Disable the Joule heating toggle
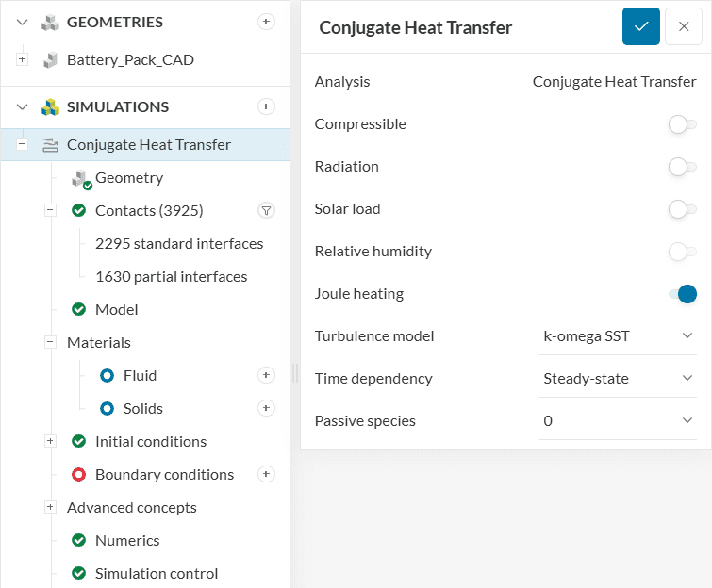 [682, 294]
